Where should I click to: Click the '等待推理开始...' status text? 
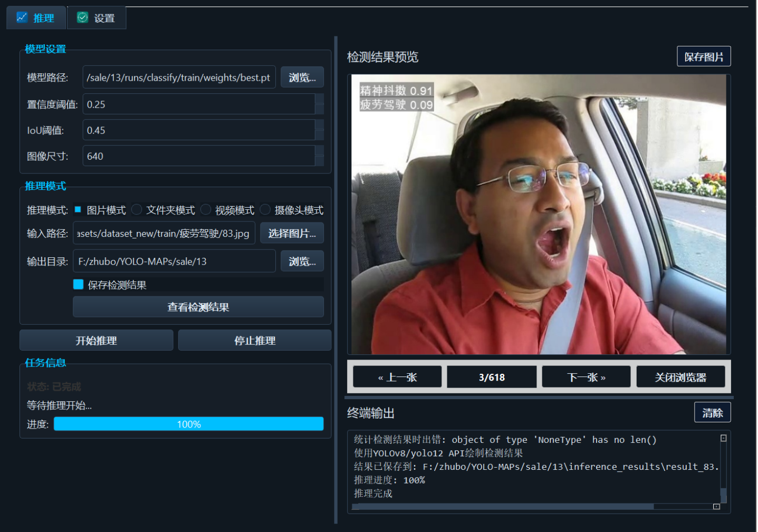click(x=59, y=405)
